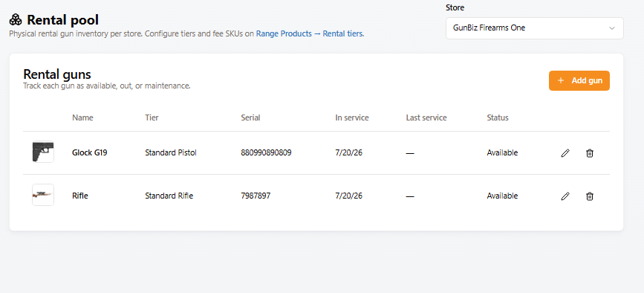Follow the Range Products → Rental tiers link
The width and height of the screenshot is (644, 293).
pos(310,33)
